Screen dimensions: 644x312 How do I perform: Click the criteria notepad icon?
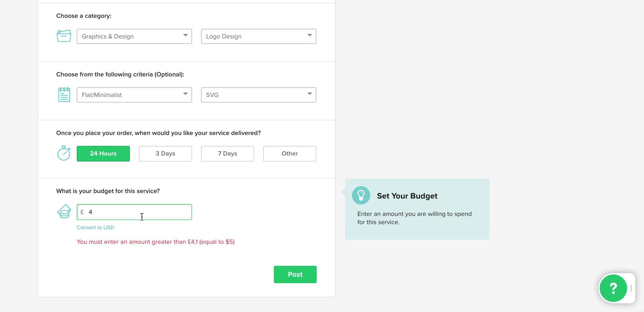point(64,95)
